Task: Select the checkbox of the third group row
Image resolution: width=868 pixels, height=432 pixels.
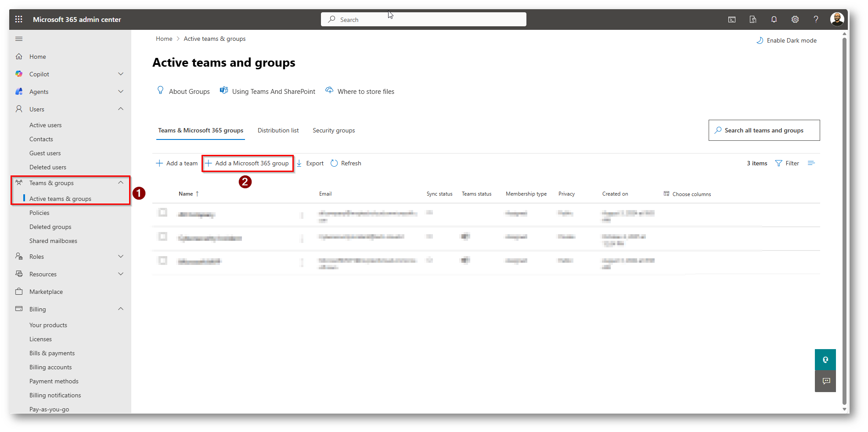Action: tap(163, 261)
